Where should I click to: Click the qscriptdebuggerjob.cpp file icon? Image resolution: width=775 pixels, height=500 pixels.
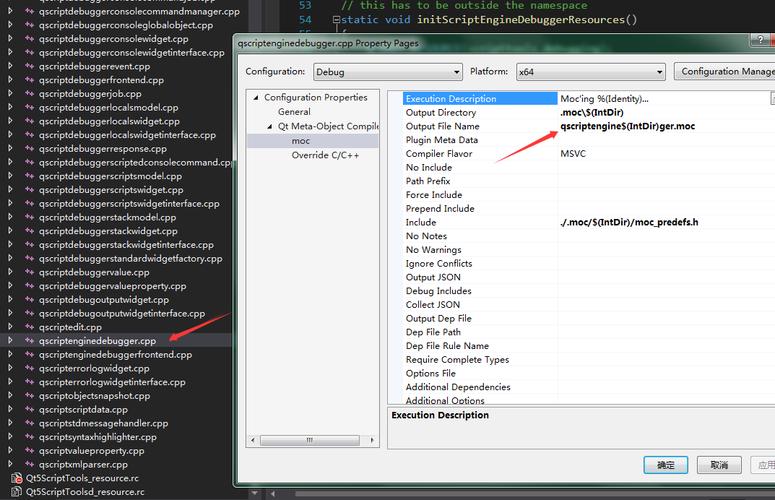[x=28, y=94]
